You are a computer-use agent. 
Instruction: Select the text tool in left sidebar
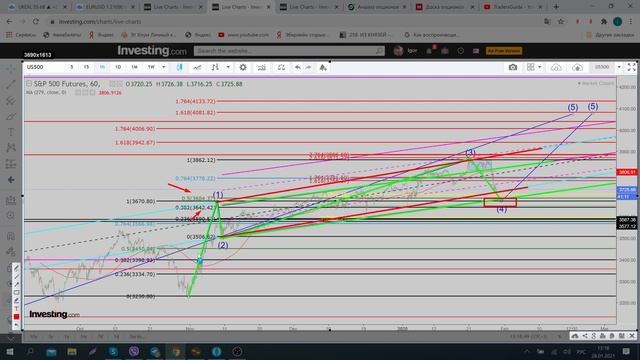pyautogui.click(x=11, y=132)
